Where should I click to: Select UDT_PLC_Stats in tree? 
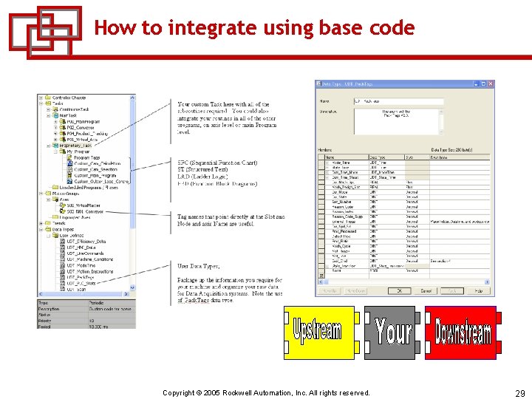tap(81, 283)
